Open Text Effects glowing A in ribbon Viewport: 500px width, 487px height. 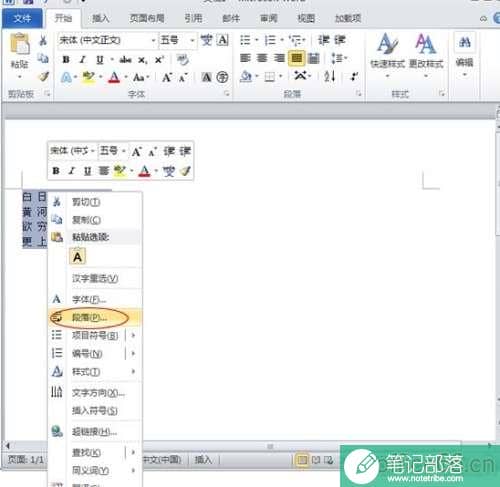[66, 78]
